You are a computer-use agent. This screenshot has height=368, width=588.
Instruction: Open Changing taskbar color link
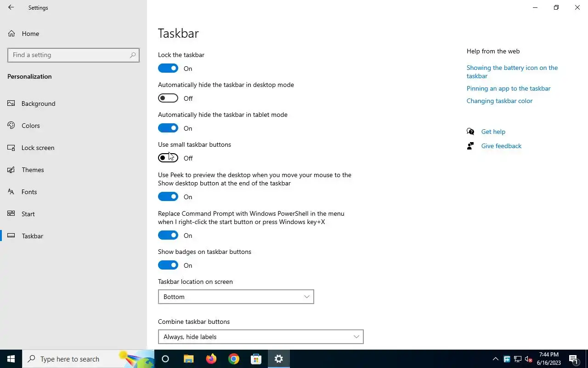tap(500, 101)
